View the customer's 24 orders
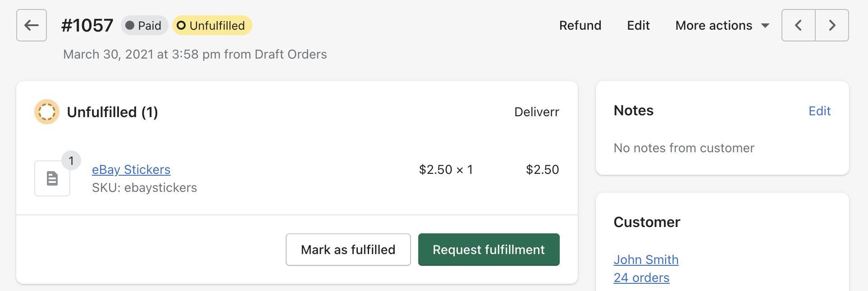 (x=641, y=278)
